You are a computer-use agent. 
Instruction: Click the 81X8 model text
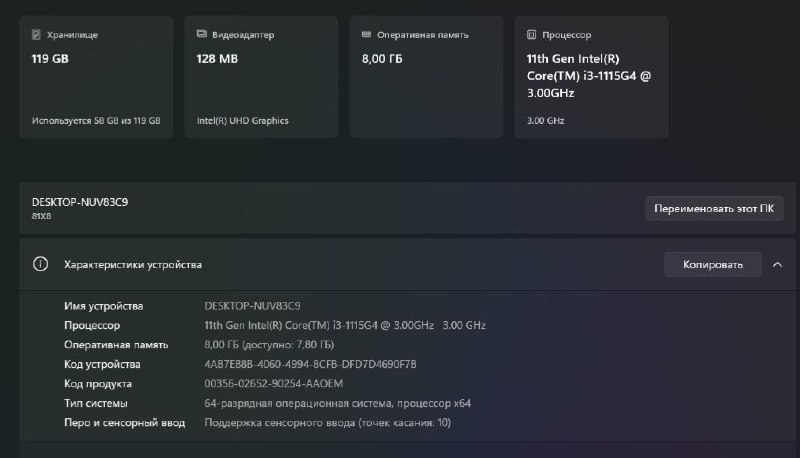[41, 216]
